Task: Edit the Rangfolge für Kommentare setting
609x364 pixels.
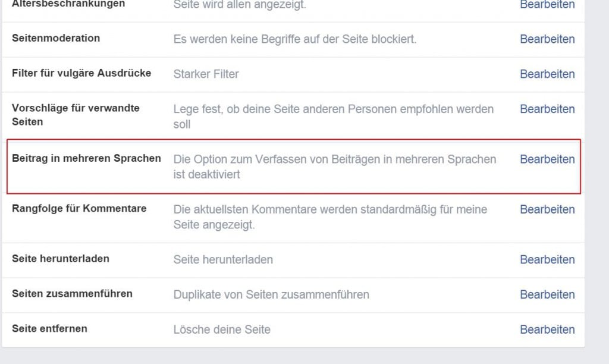Action: tap(547, 209)
